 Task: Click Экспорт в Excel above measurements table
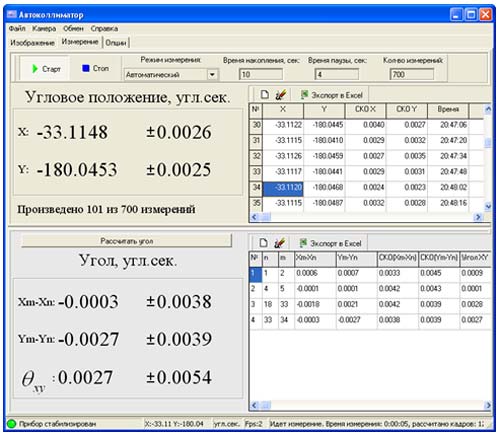coord(332,95)
